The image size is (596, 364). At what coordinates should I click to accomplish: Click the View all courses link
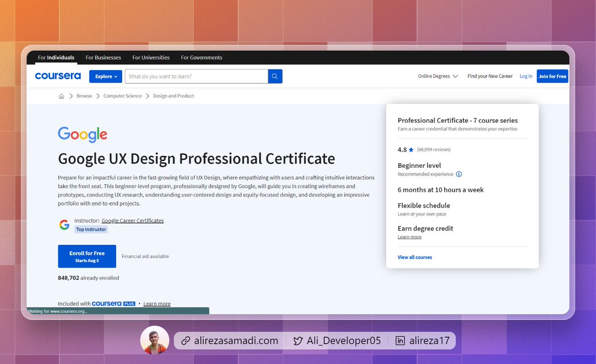[415, 257]
